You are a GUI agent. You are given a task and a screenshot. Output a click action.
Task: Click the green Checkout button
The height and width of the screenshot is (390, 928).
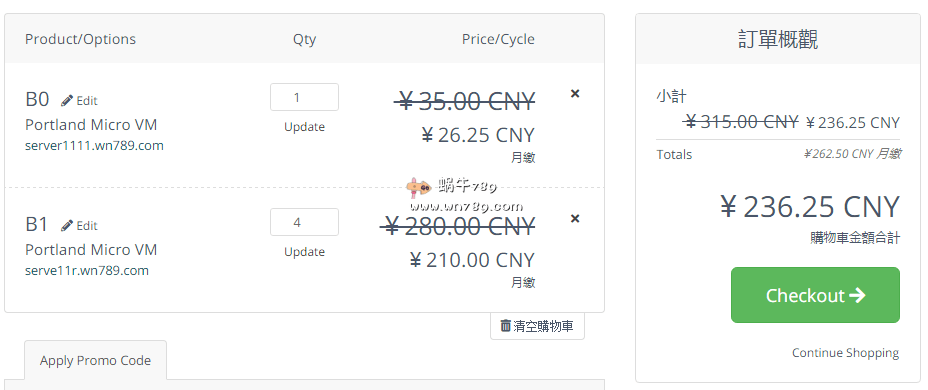(815, 295)
